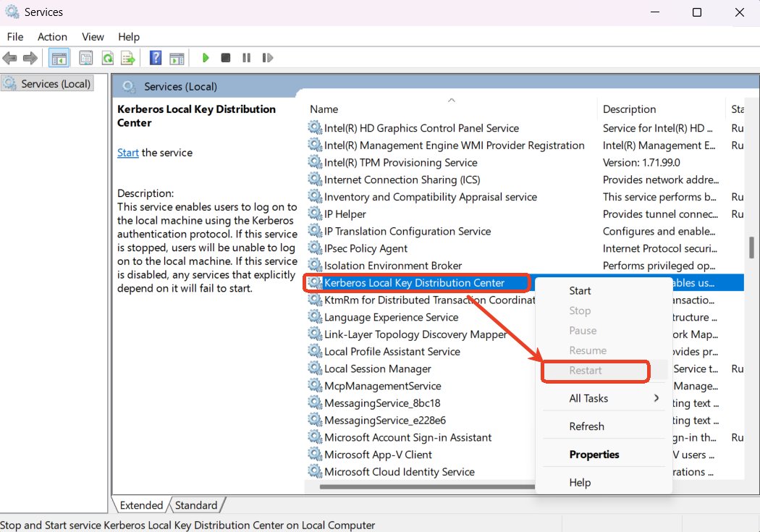
Task: Click gear icon beside Isolation Environment Broker
Action: tap(315, 265)
